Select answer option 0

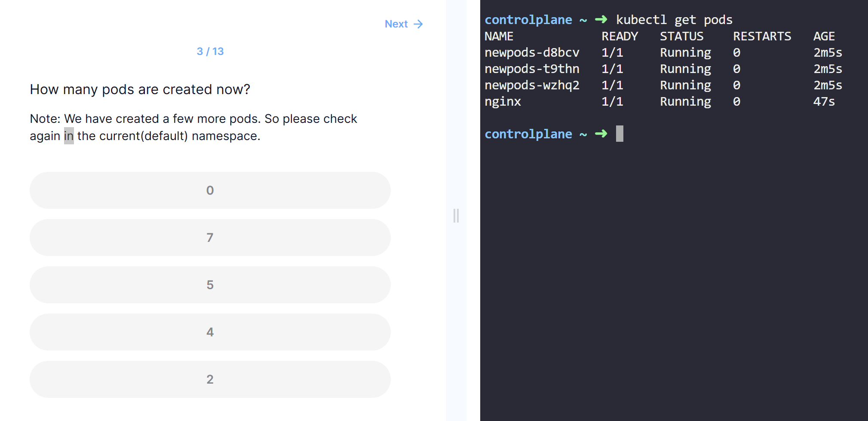pos(210,190)
